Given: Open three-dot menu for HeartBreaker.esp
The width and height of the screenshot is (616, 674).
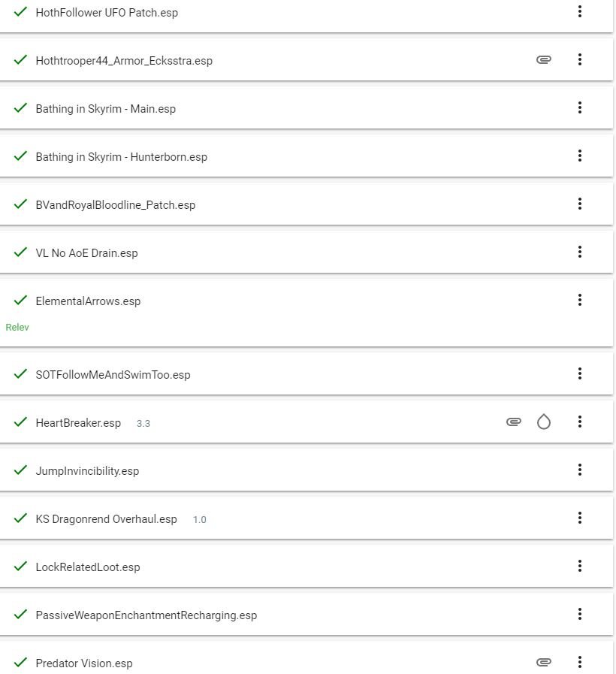Looking at the screenshot, I should [579, 422].
